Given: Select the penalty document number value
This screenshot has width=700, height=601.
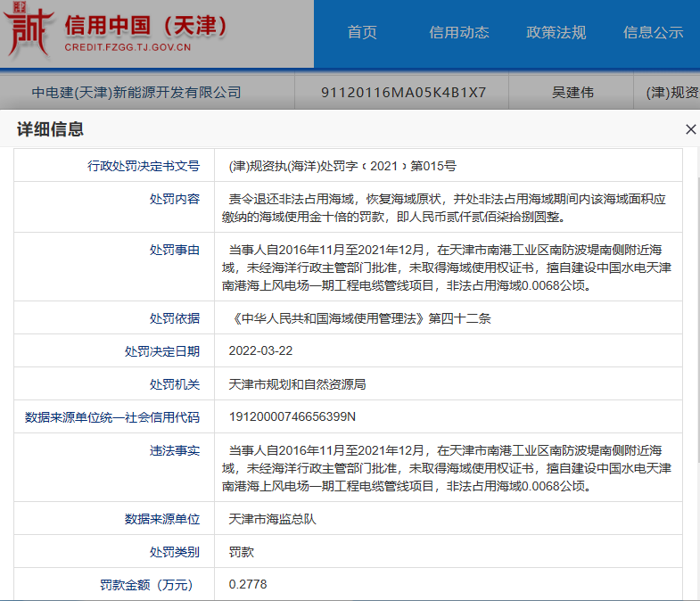Looking at the screenshot, I should tap(342, 166).
